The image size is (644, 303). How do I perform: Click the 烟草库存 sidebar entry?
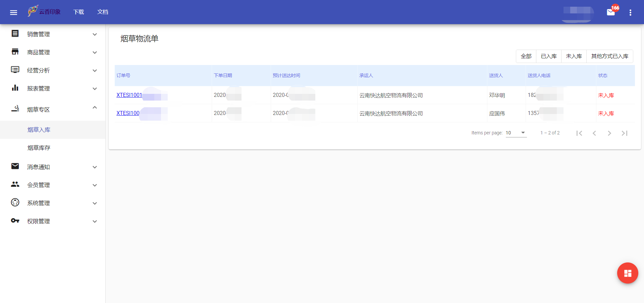pos(39,147)
